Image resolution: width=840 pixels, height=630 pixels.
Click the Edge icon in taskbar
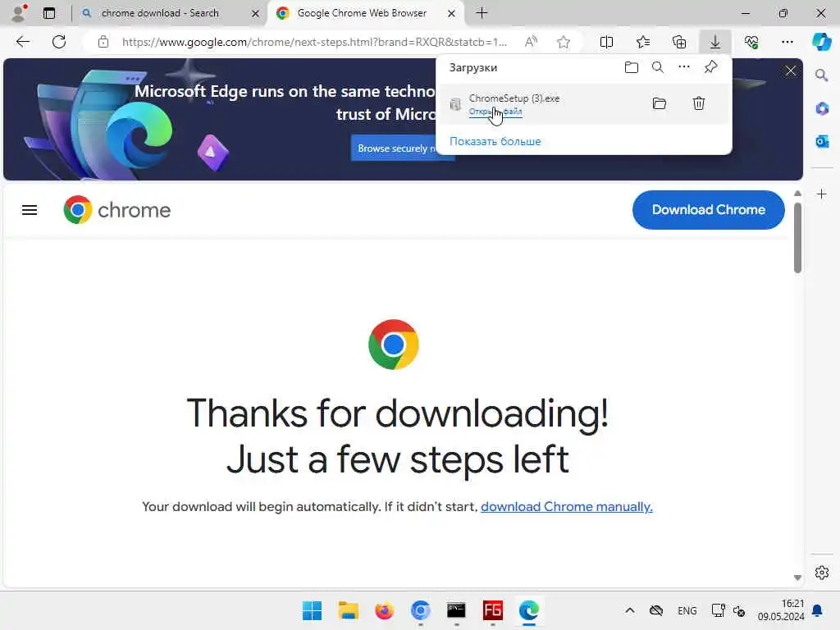tap(529, 610)
